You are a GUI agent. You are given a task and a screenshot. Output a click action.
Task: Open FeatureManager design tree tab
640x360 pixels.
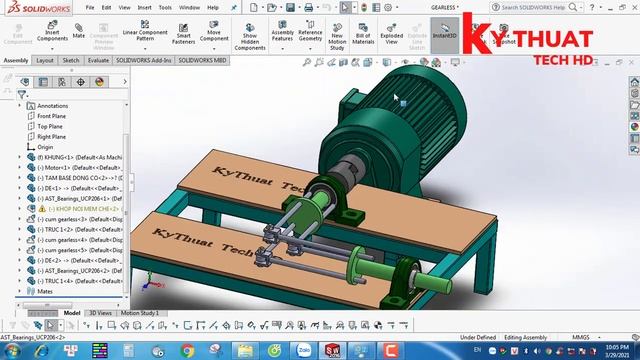click(x=24, y=82)
